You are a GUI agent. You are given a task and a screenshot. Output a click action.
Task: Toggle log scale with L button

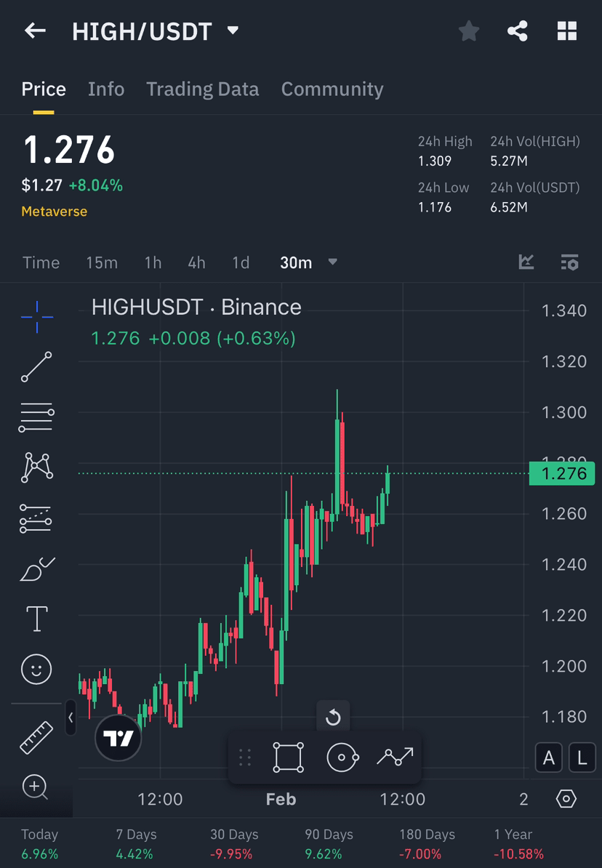pyautogui.click(x=582, y=758)
